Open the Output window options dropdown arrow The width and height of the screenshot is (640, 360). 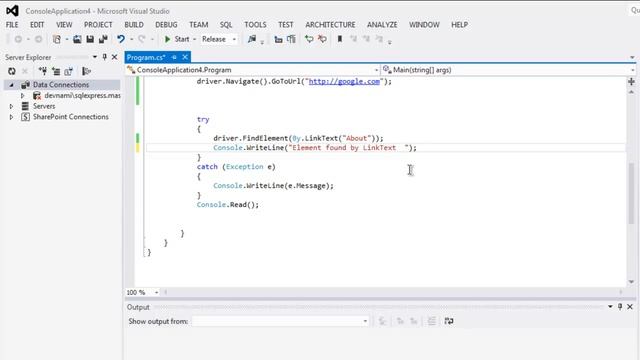pos(610,307)
